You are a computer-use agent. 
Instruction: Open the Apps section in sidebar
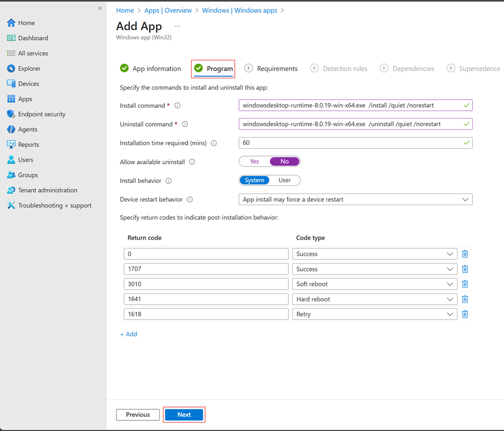tap(23, 98)
